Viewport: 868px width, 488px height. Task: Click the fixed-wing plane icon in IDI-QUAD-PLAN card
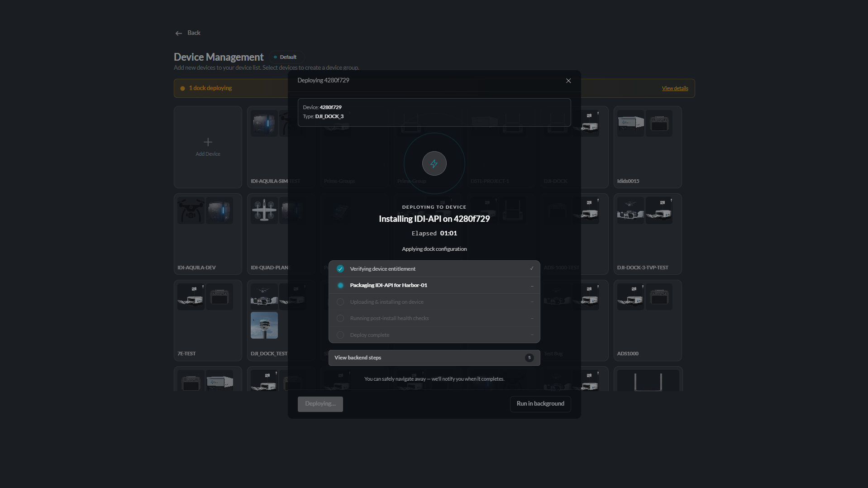tap(264, 210)
